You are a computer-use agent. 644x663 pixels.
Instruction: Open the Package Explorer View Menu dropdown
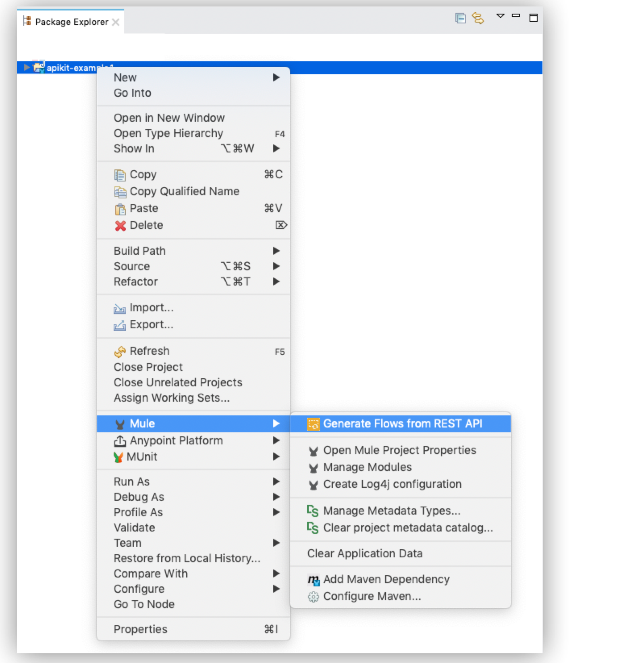tap(500, 16)
